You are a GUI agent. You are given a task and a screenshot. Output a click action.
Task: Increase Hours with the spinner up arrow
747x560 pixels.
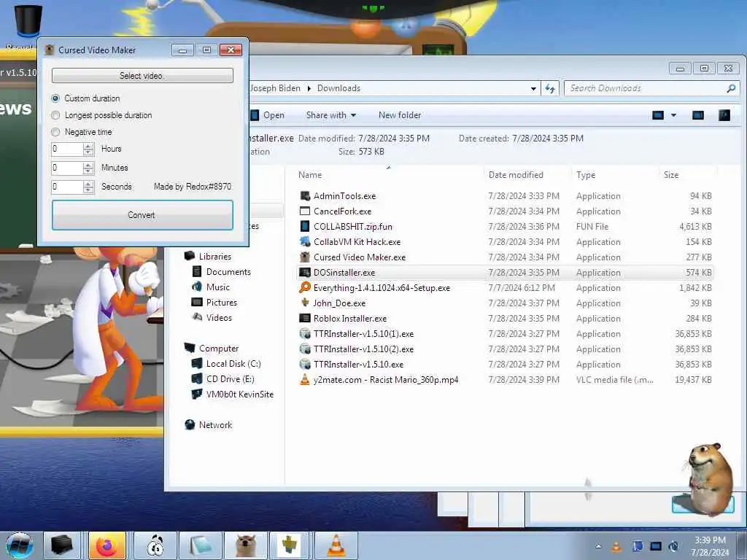(x=88, y=146)
